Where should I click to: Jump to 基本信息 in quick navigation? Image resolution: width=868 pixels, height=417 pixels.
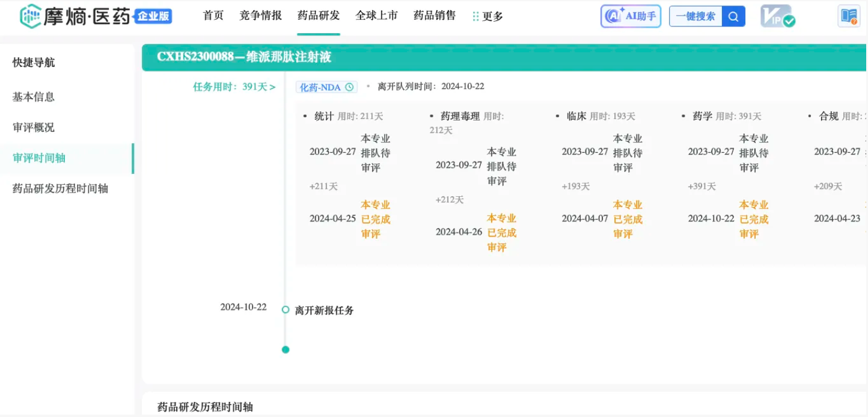point(34,97)
